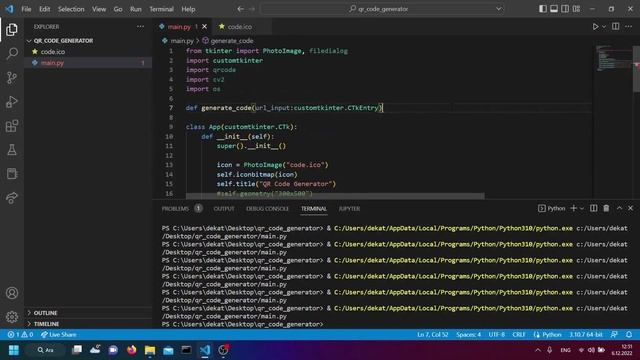Click generate_code in the breadcrumb
This screenshot has width=640, height=360.
(232, 41)
